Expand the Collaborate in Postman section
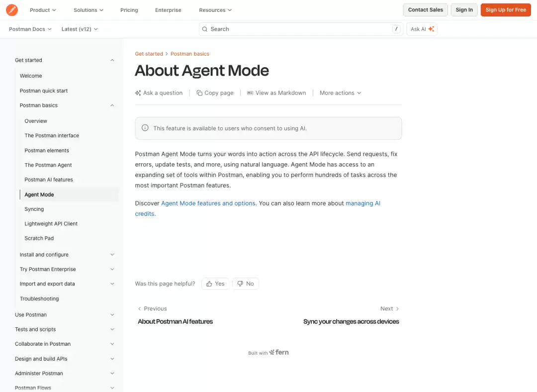 (x=112, y=344)
